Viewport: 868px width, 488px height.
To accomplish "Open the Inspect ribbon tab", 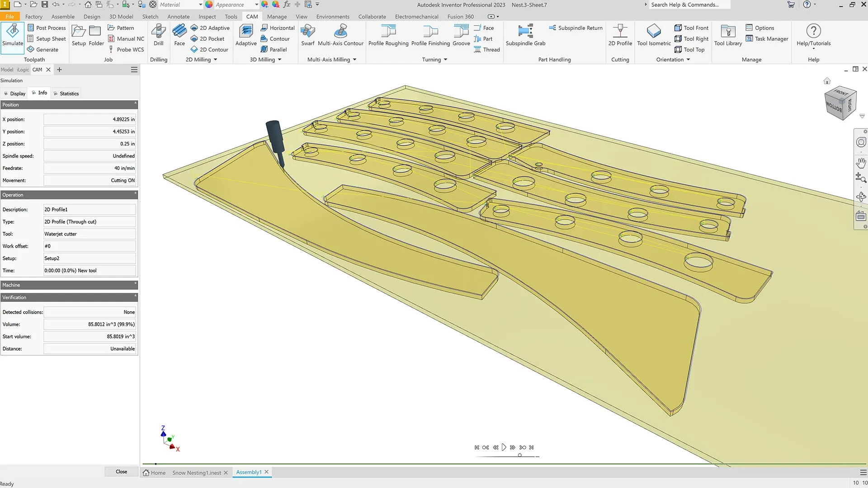I will (207, 16).
